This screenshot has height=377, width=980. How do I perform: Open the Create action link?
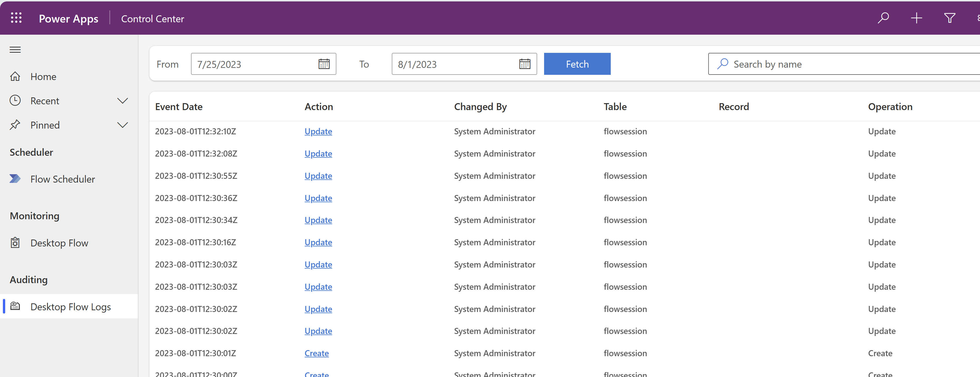(x=316, y=353)
